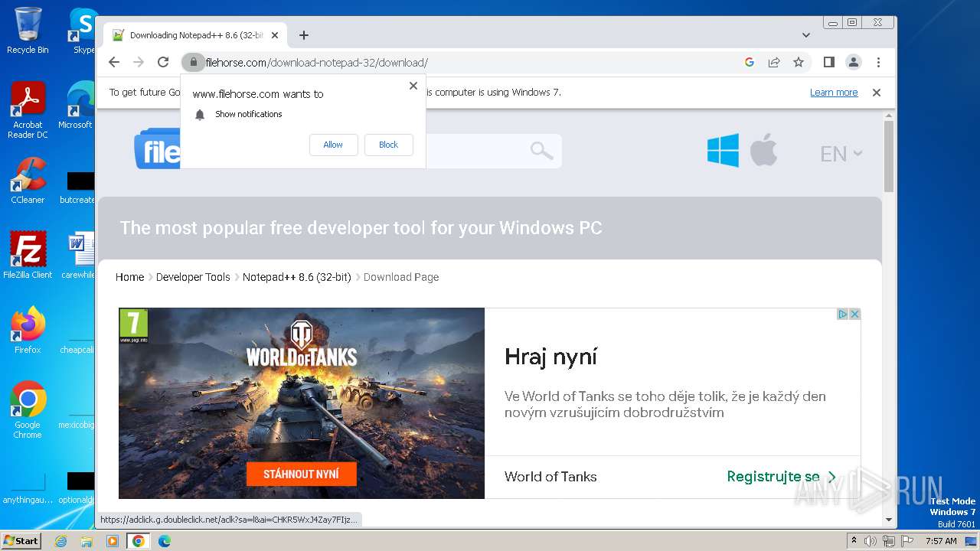Image resolution: width=980 pixels, height=551 pixels.
Task: Open the Start menu
Action: (x=21, y=541)
